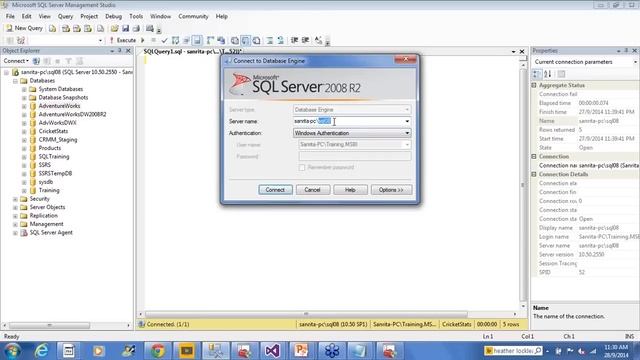Click Cancel in the Connect dialog

click(x=312, y=190)
